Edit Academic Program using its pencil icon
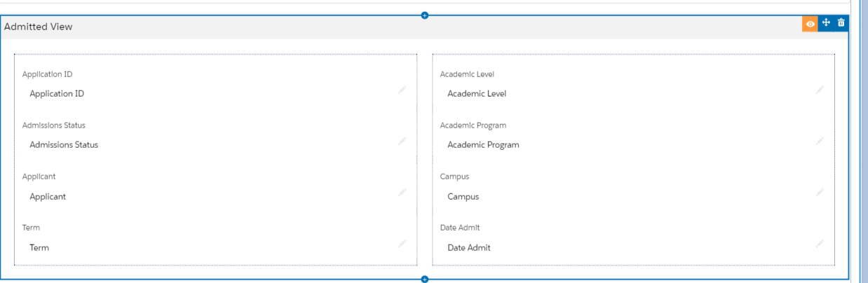 click(820, 141)
